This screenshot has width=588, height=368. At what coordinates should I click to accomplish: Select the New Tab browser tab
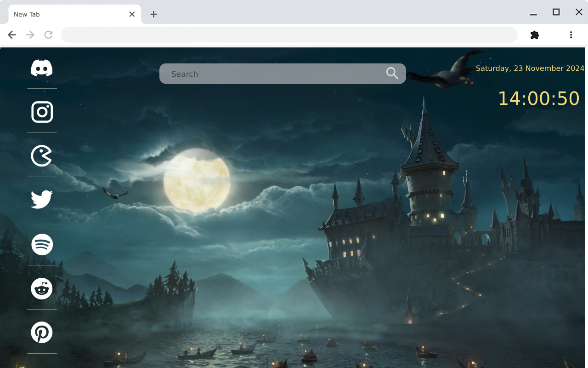click(x=64, y=14)
